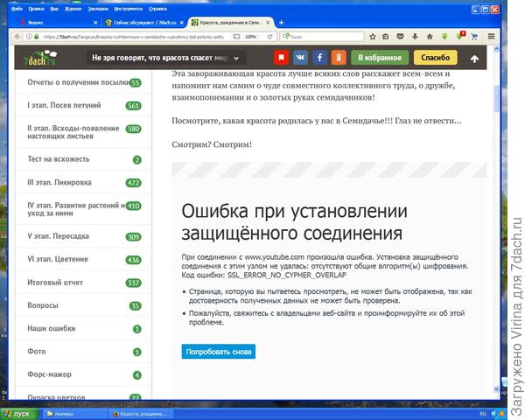Viewport: 525px width, 420px height.
Task: Open VI этап. Цветение section
Action: pos(83,260)
